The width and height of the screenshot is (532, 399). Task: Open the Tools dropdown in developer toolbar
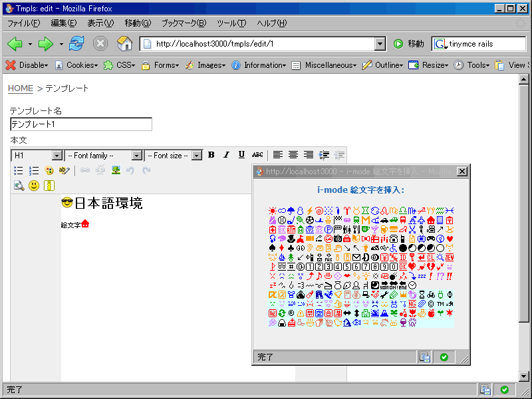point(471,65)
